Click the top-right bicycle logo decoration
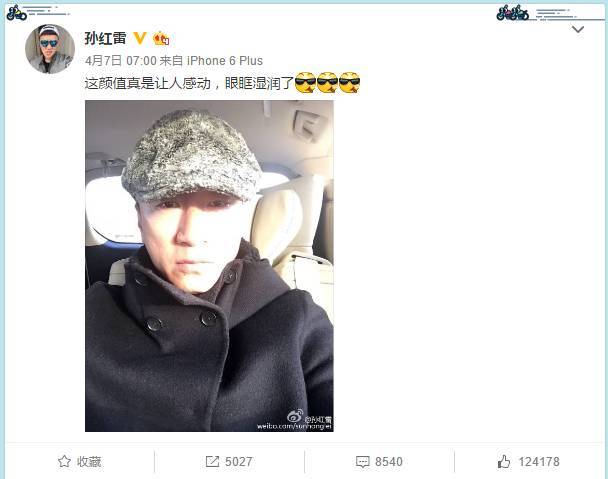The width and height of the screenshot is (608, 479). pos(512,12)
